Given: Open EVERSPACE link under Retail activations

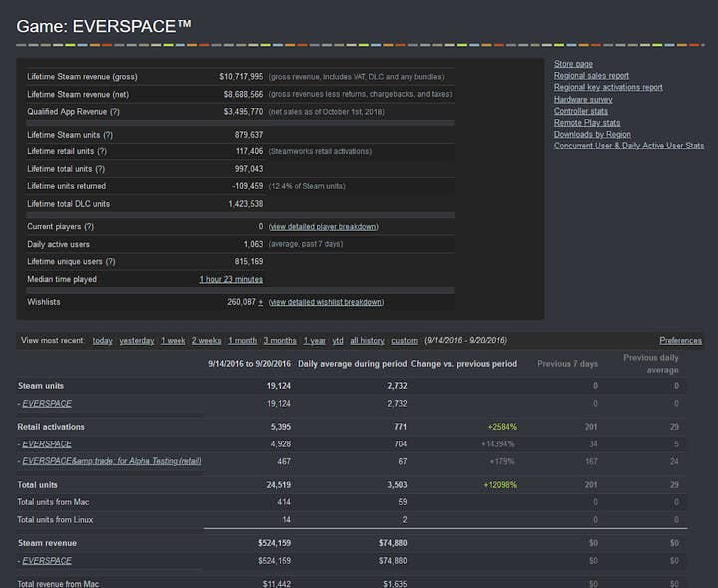Looking at the screenshot, I should pos(47,443).
